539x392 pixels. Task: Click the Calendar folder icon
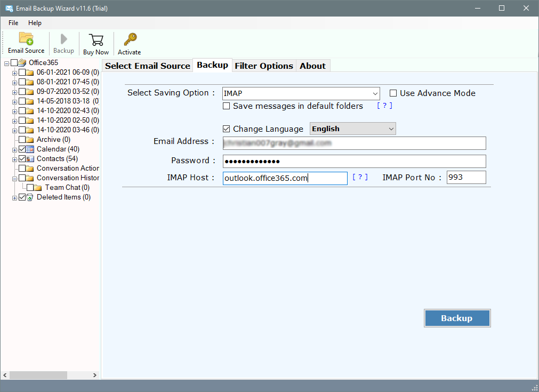click(30, 149)
